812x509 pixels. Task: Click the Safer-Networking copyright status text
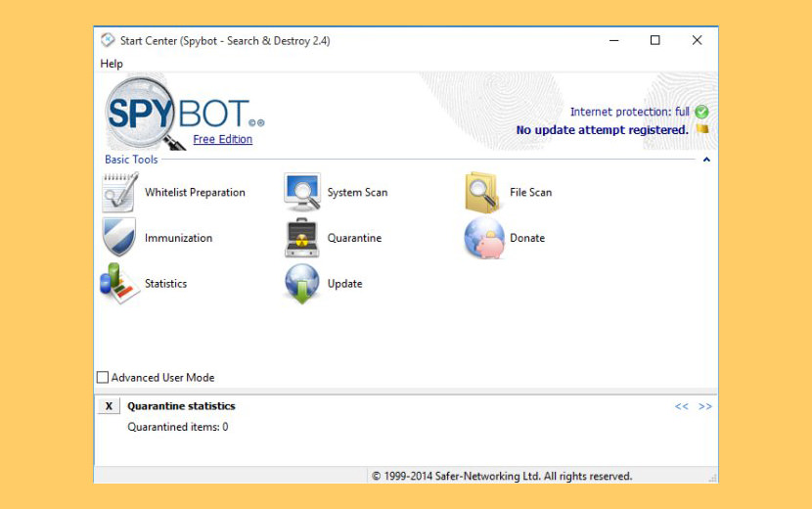tap(502, 476)
